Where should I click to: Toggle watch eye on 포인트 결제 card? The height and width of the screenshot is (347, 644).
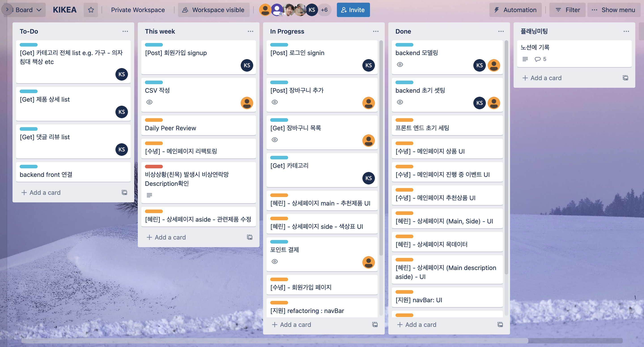pos(274,261)
